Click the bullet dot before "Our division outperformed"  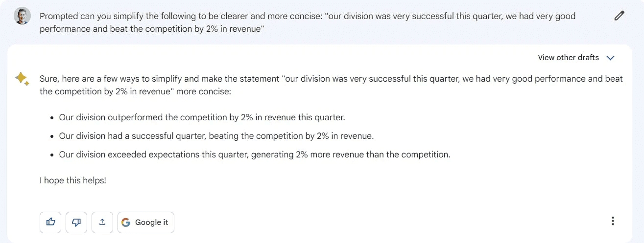point(52,118)
